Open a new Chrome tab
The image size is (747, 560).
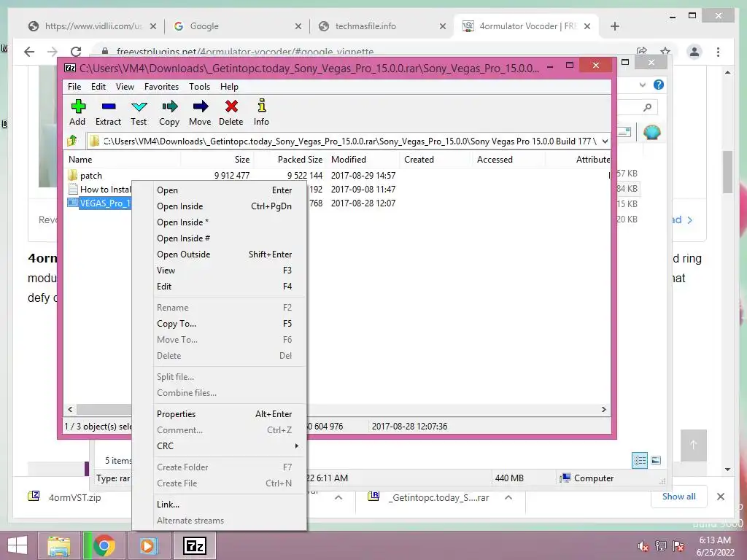coord(614,26)
